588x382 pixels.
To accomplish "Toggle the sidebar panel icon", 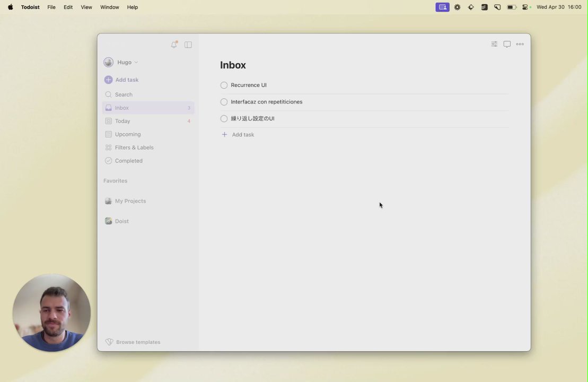I will pyautogui.click(x=188, y=45).
